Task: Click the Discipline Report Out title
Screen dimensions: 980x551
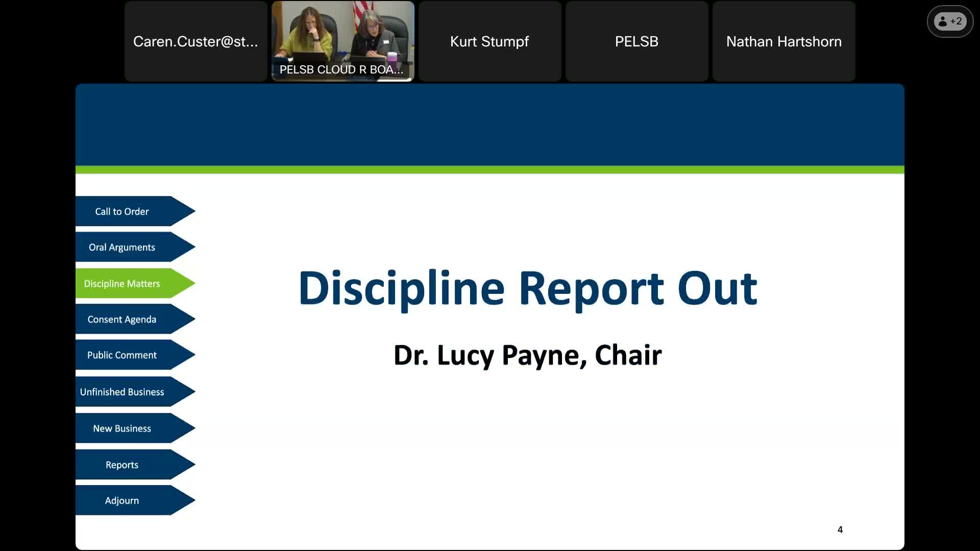Action: point(527,289)
